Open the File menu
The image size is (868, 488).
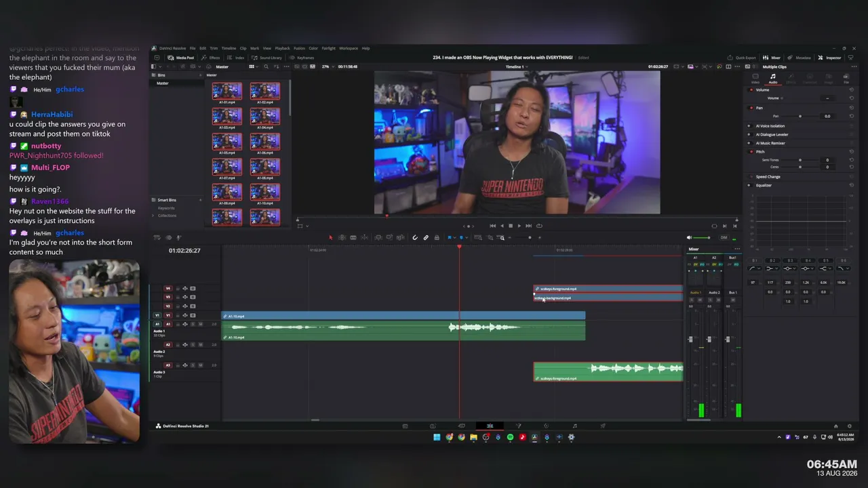pyautogui.click(x=193, y=48)
